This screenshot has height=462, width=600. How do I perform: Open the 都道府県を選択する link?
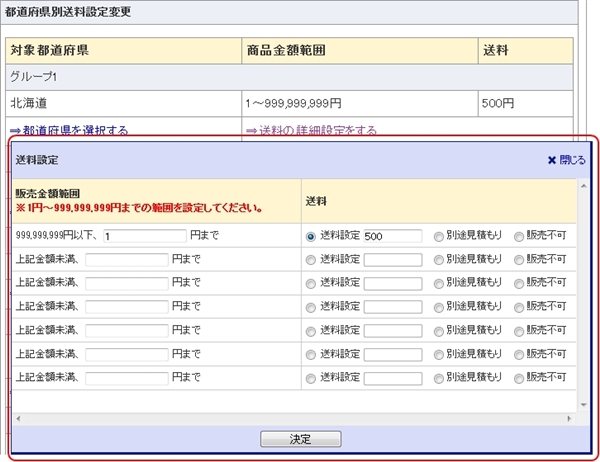(69, 130)
